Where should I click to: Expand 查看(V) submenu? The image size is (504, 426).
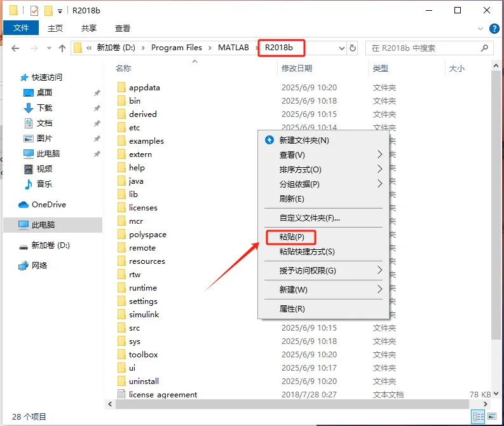click(380, 155)
